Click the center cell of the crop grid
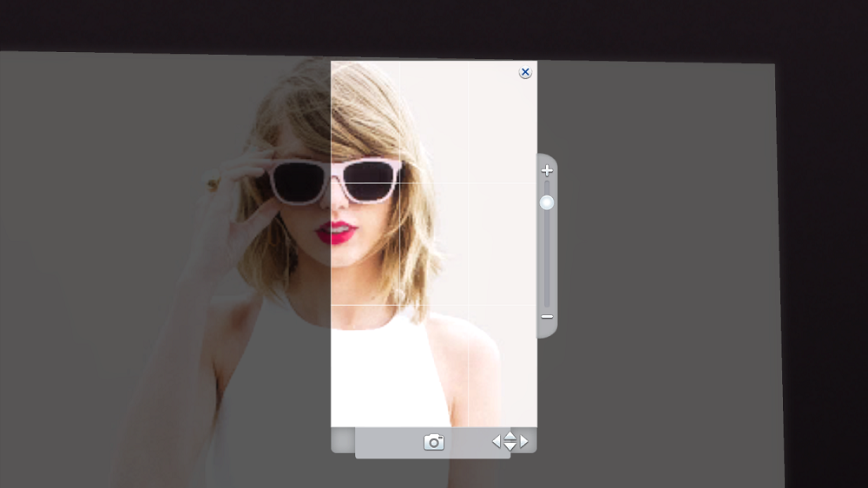The width and height of the screenshot is (868, 488). (434, 243)
